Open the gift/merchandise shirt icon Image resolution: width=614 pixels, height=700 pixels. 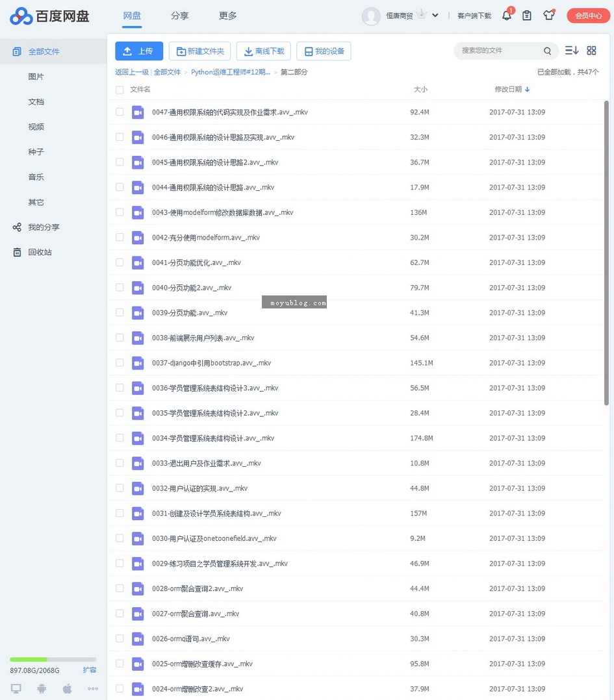coord(549,15)
